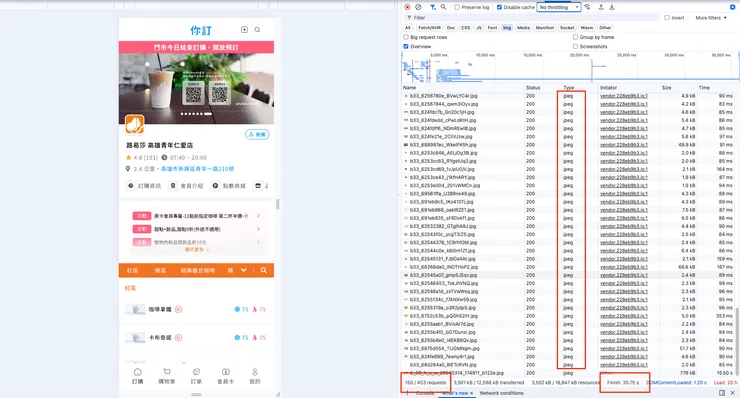Switch to Network conditions tab
Screen dimensions: 740x398
coord(502,393)
